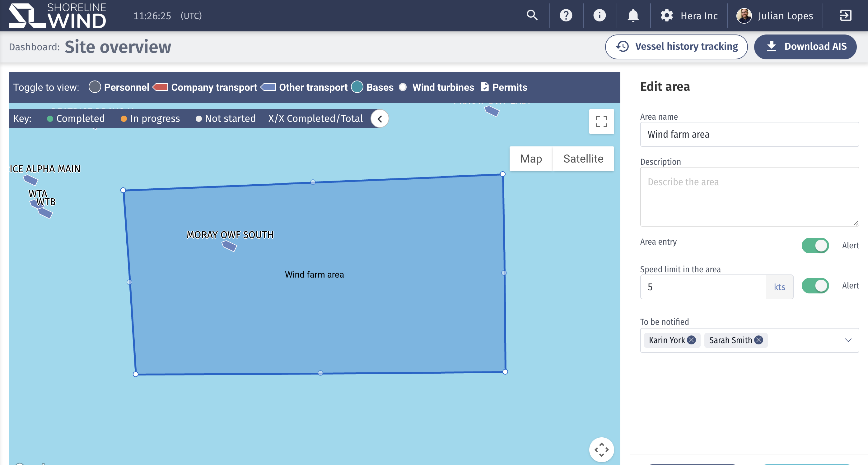Expand the To be notified dropdown
This screenshot has height=465, width=868.
click(848, 340)
